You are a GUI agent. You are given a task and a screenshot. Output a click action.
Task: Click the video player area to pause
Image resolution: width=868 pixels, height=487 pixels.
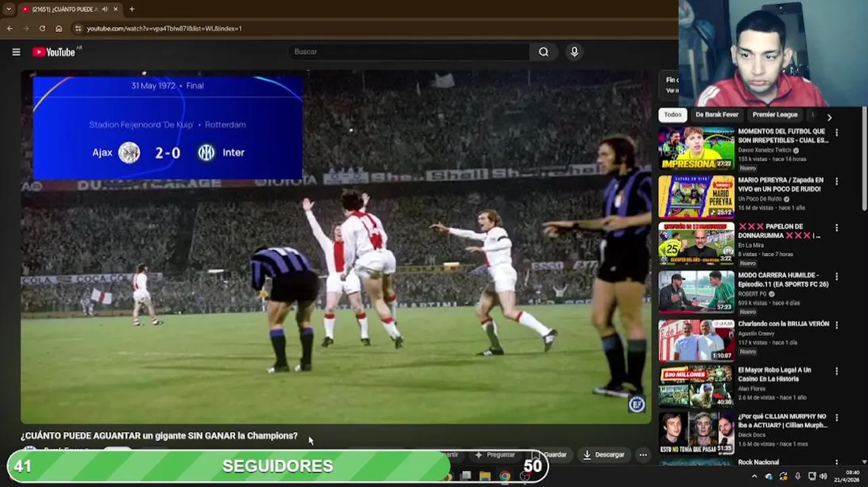[x=336, y=247]
